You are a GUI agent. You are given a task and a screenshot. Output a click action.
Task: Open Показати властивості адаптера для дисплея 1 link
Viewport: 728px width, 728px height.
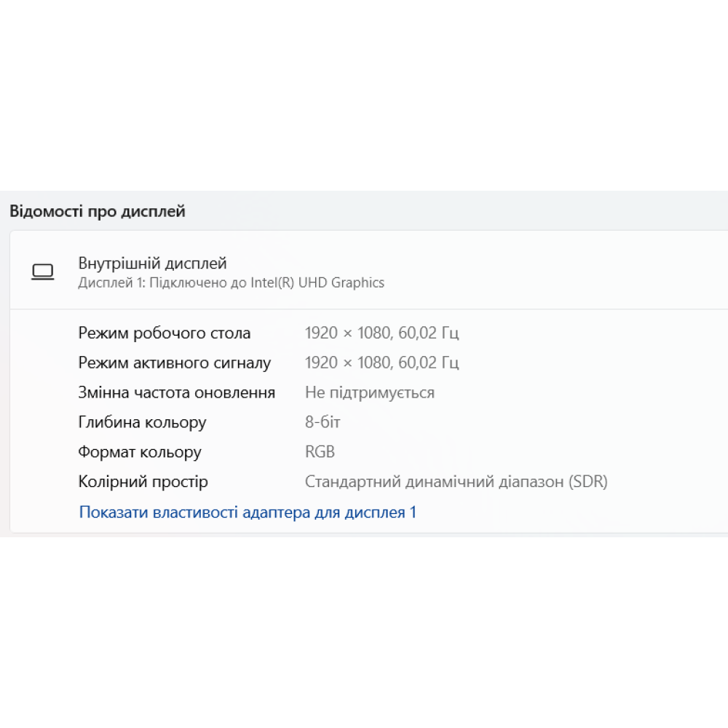pos(248,513)
